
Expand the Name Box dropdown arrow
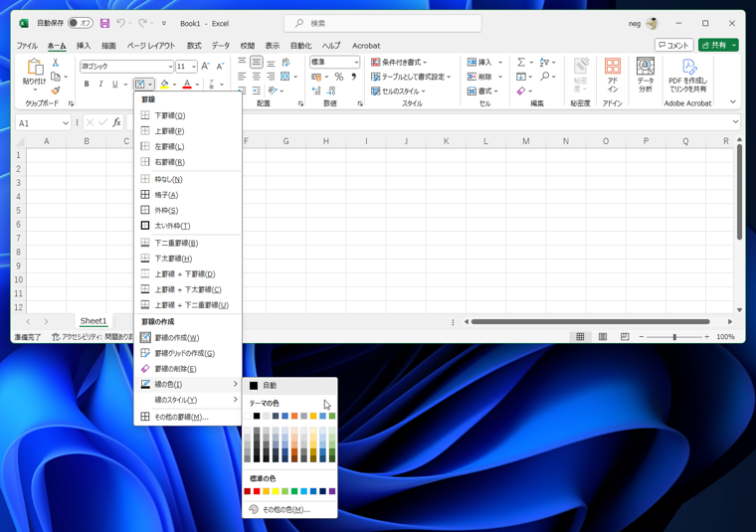pos(65,123)
